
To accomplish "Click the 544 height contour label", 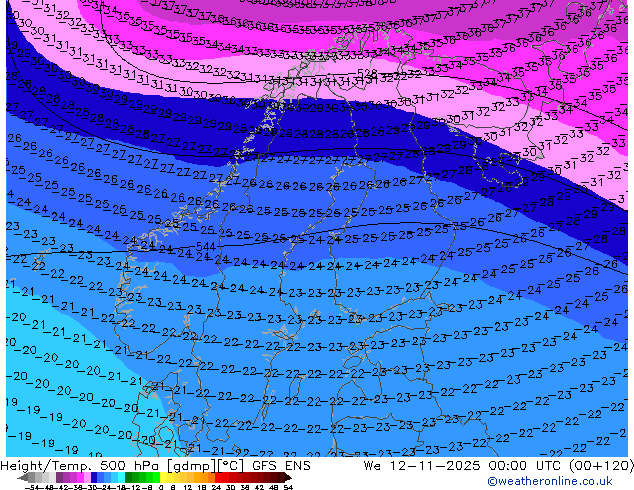I will (206, 246).
